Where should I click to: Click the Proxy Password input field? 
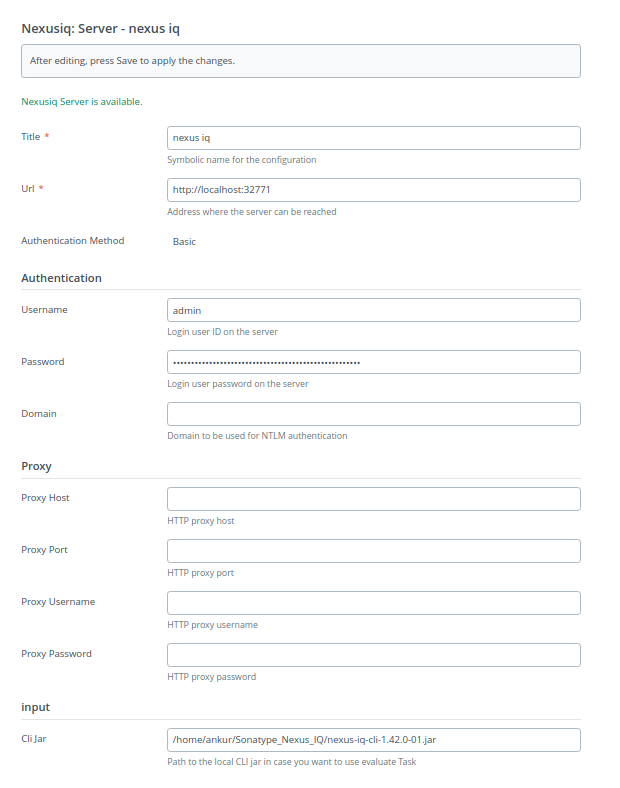(x=373, y=655)
